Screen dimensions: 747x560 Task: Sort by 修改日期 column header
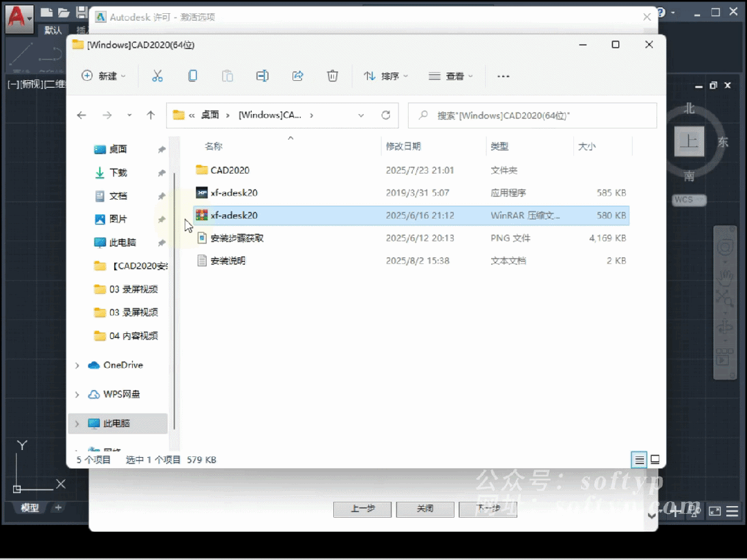(x=403, y=147)
